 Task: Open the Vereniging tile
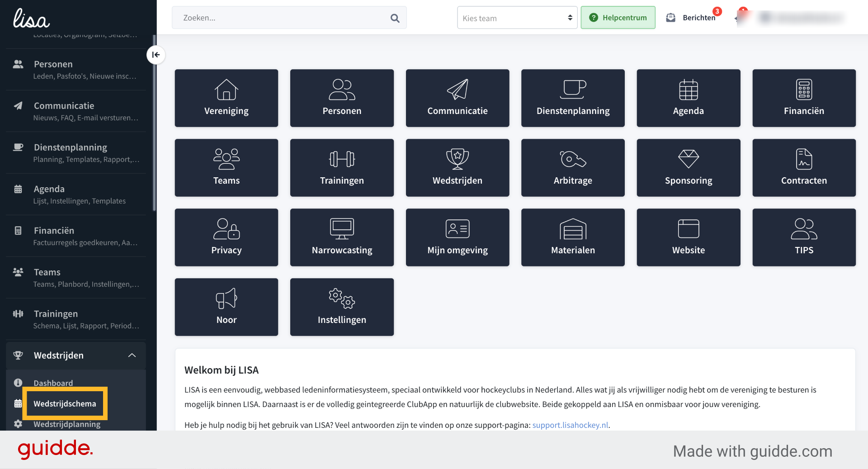click(226, 98)
